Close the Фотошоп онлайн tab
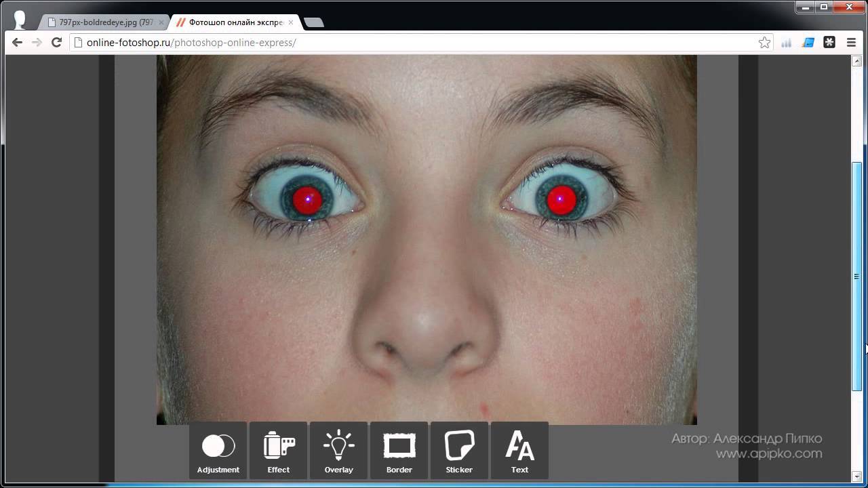The width and height of the screenshot is (868, 488). coord(291,22)
